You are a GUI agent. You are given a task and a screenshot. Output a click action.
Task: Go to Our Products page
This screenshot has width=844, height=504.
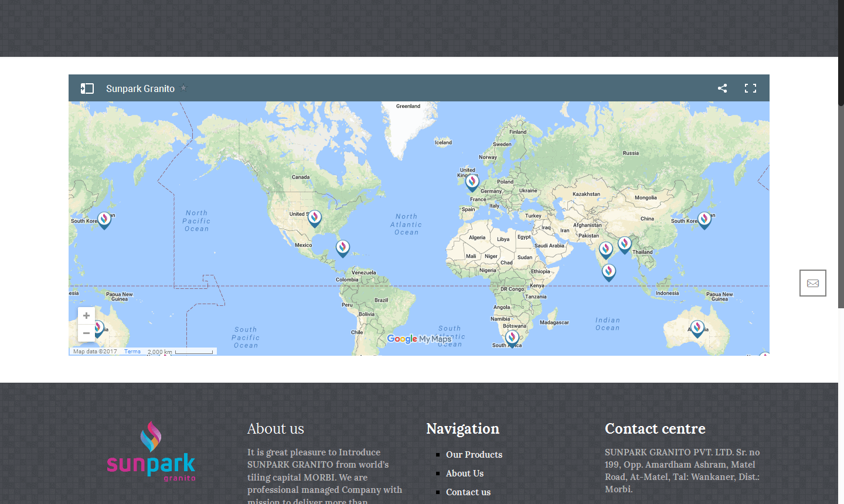click(474, 455)
